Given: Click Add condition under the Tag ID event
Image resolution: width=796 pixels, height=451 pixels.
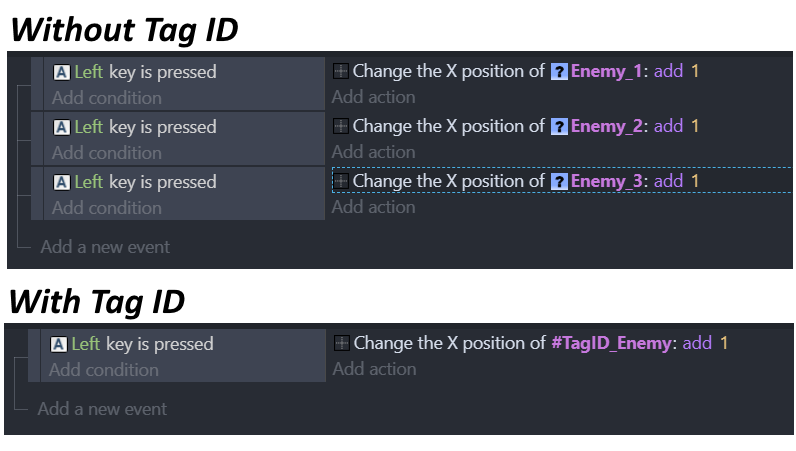Looking at the screenshot, I should [x=104, y=370].
